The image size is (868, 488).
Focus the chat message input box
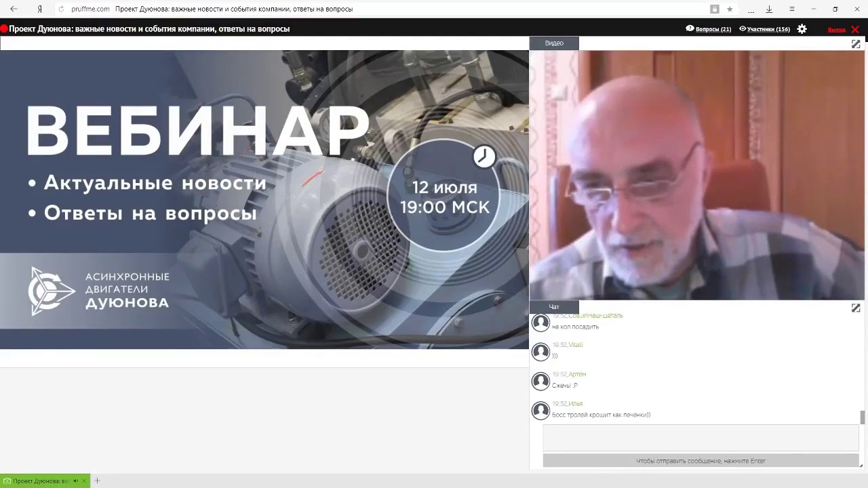tap(701, 438)
